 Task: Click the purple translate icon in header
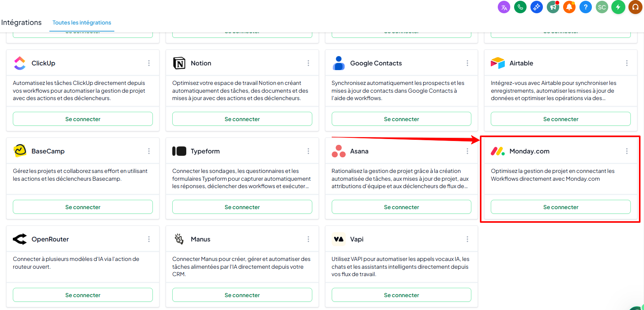pyautogui.click(x=504, y=7)
